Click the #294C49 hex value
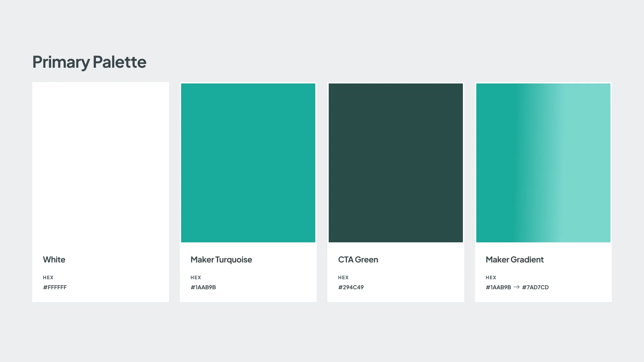The height and width of the screenshot is (362, 644). [351, 287]
